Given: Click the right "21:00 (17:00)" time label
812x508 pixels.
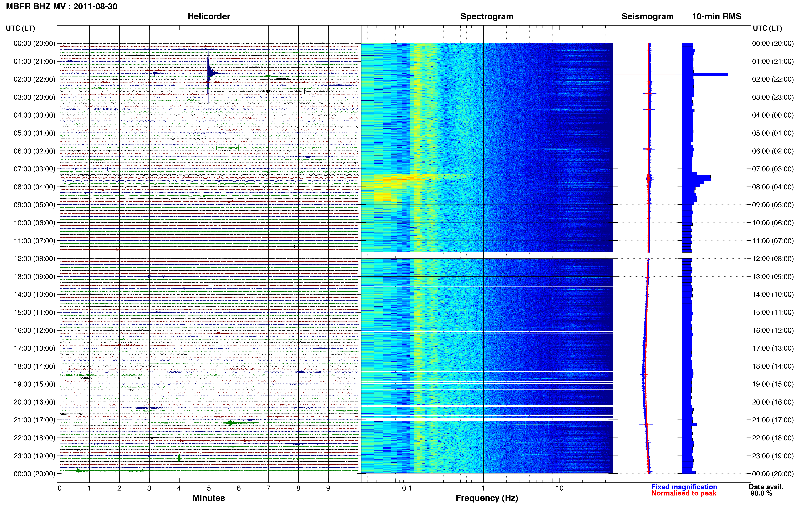Looking at the screenshot, I should 773,420.
